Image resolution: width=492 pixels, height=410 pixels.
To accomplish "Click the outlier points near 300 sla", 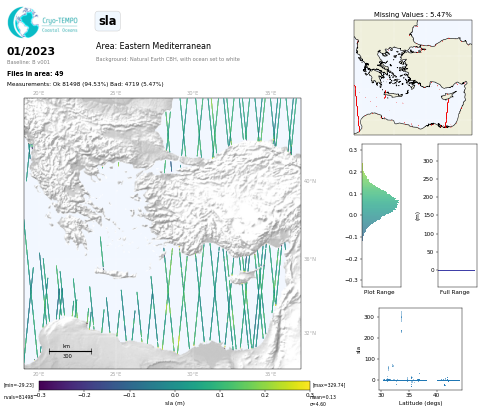I will pos(401,321).
